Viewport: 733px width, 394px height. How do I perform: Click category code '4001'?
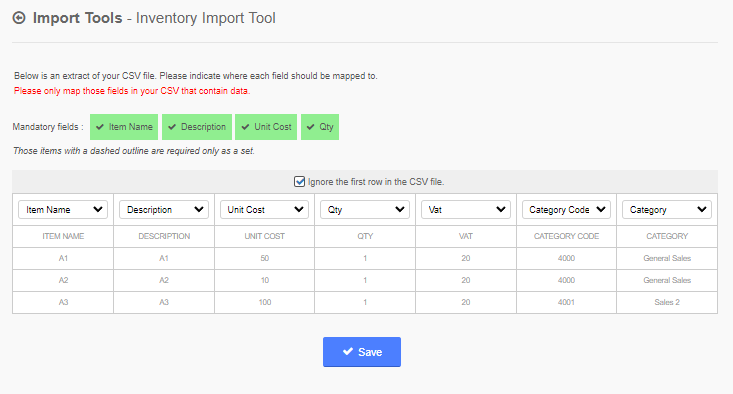(566, 302)
